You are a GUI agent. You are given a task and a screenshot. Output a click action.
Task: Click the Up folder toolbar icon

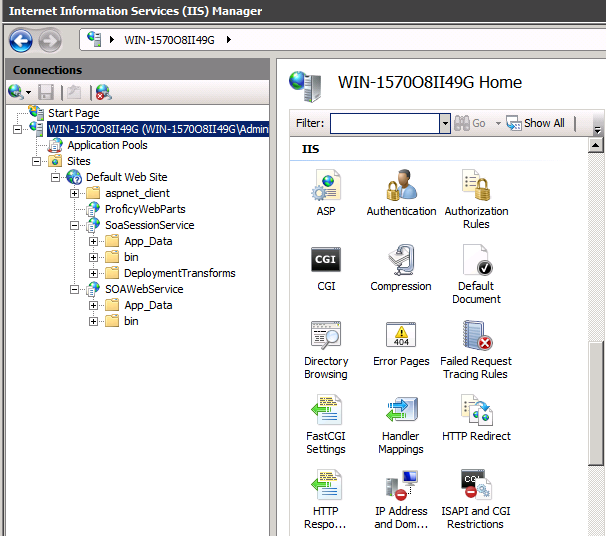click(x=74, y=92)
